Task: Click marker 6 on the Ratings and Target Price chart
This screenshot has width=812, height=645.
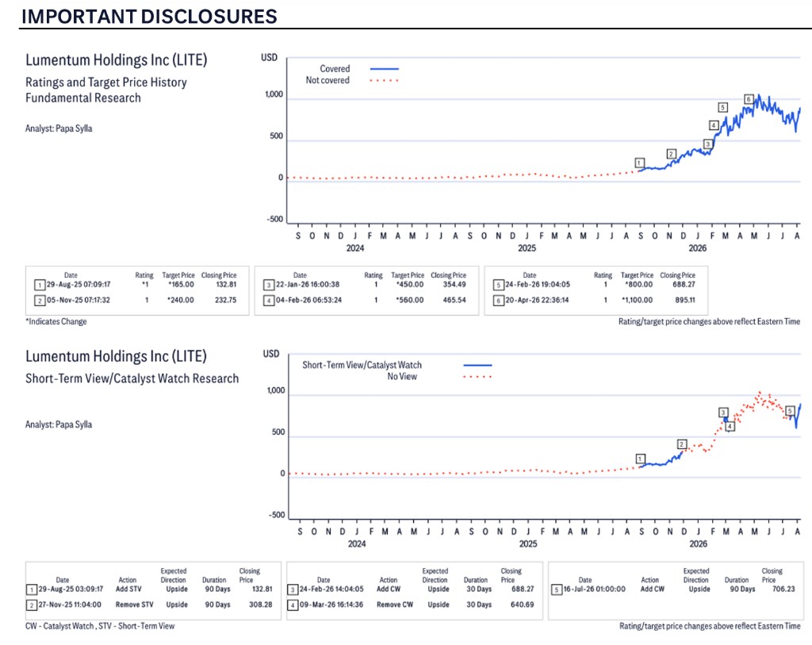Action: tap(749, 99)
